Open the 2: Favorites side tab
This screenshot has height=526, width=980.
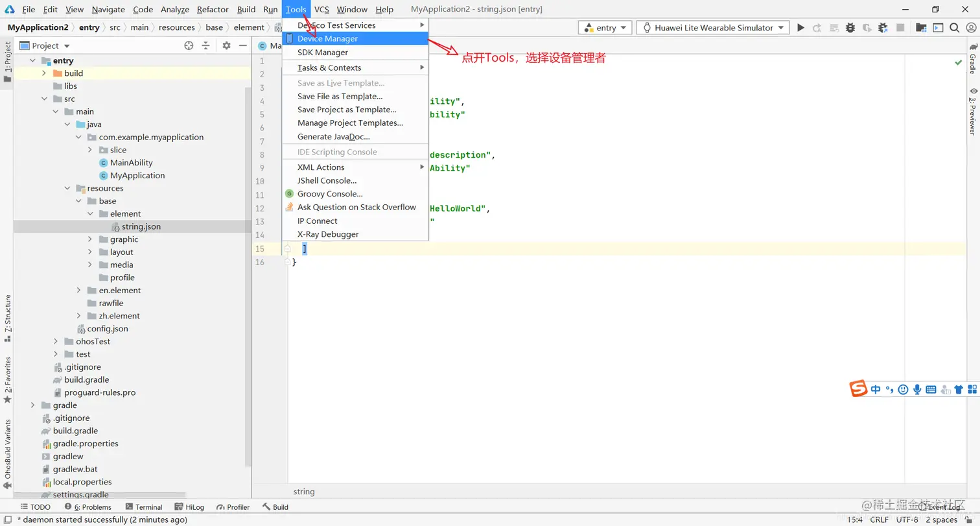(x=7, y=380)
